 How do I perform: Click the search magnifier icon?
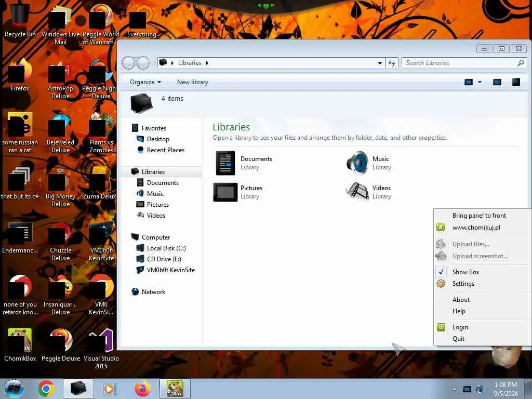521,63
